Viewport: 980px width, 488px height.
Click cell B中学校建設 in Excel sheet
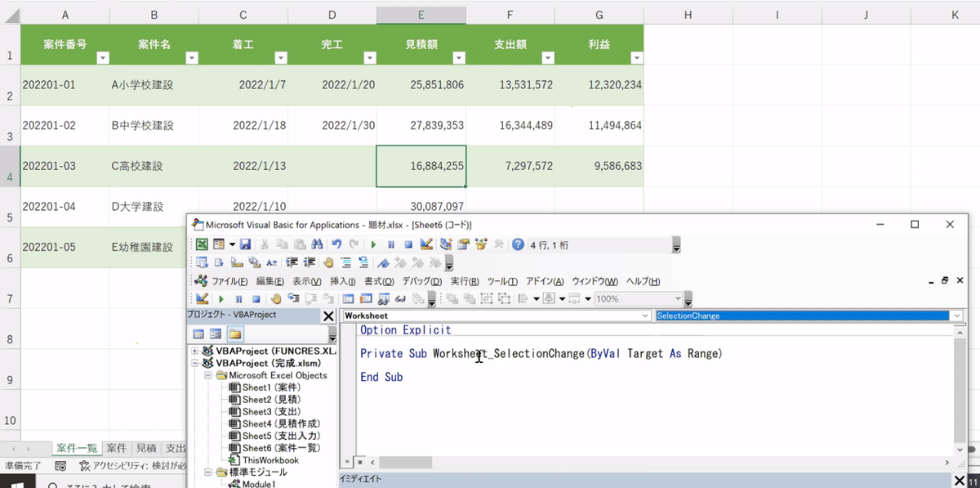coord(154,126)
